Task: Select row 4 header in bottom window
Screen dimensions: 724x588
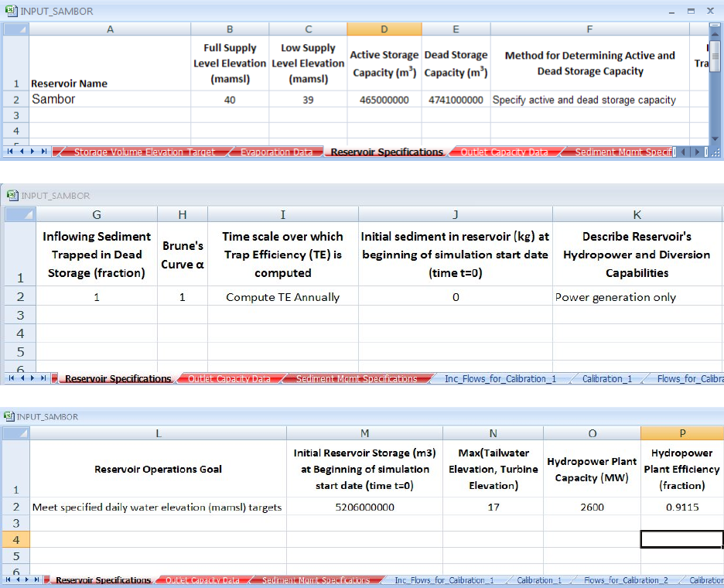Action: click(16, 539)
